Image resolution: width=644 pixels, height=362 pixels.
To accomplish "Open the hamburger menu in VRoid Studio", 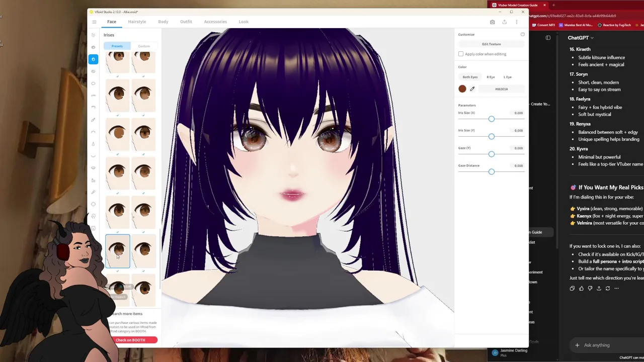I will click(x=94, y=22).
